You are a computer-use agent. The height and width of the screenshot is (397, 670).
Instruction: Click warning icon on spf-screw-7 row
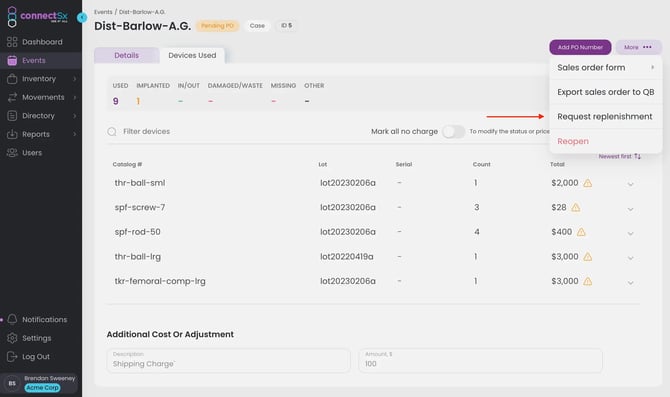(x=576, y=208)
